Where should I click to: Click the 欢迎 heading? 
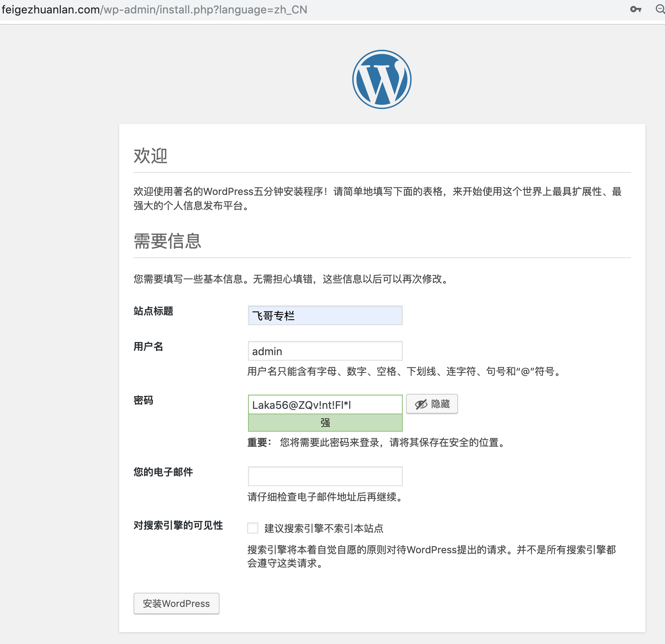150,156
